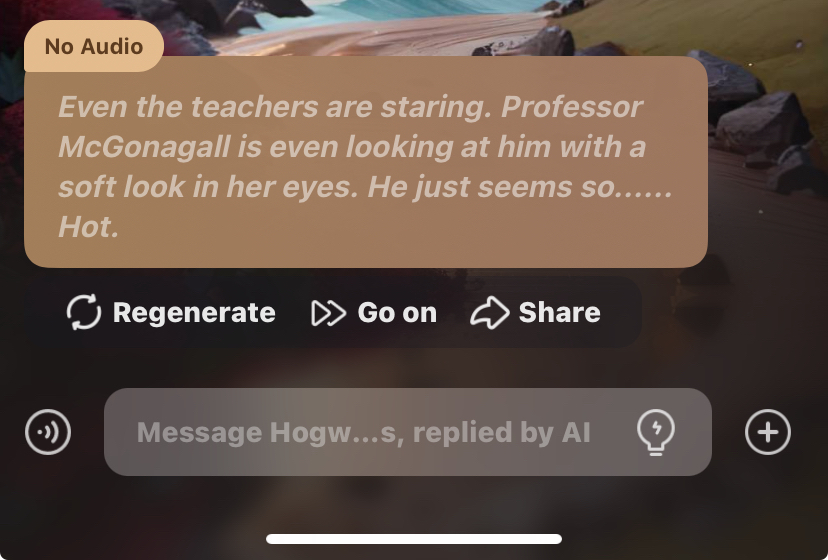
Task: Click the Share text label
Action: (x=559, y=312)
